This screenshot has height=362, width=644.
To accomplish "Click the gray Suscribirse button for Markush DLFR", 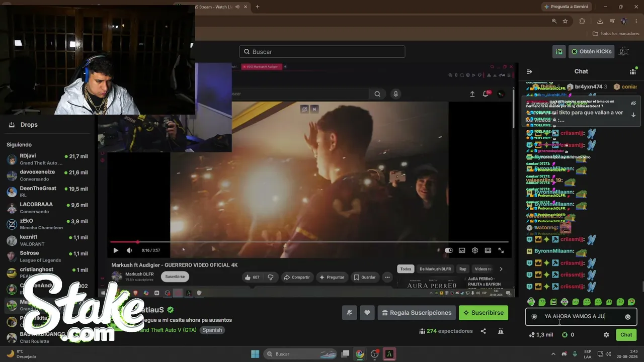I will [x=175, y=277].
